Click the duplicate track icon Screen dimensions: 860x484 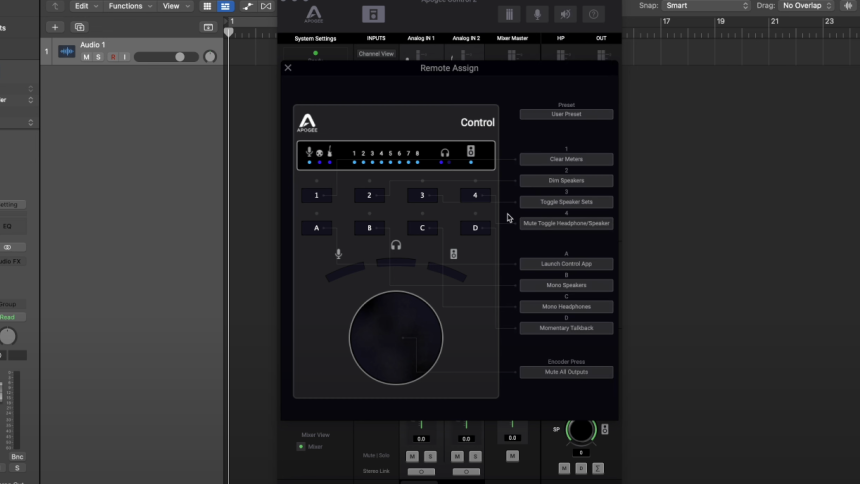[80, 27]
